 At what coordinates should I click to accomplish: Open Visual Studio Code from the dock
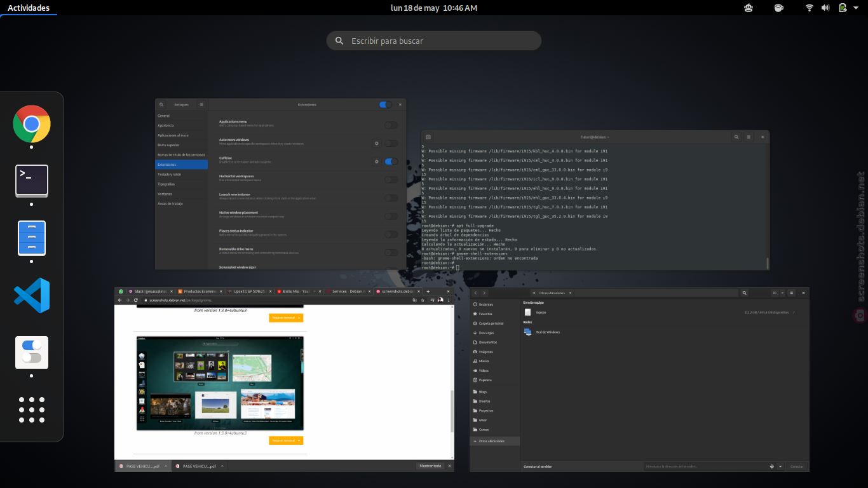32,295
